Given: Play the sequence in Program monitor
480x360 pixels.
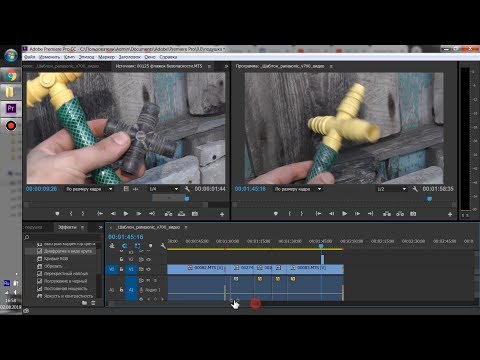Looking at the screenshot, I should tap(345, 214).
